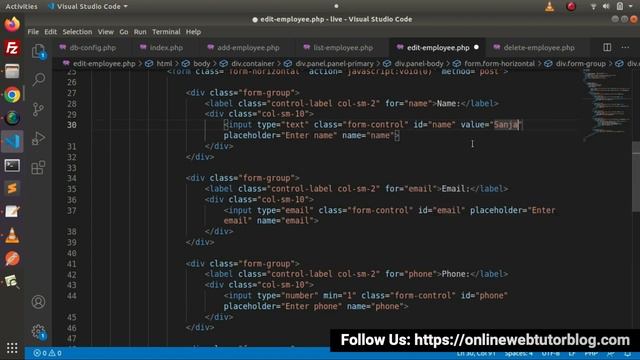
Task: Launch Postman from the dock
Action: (12, 259)
